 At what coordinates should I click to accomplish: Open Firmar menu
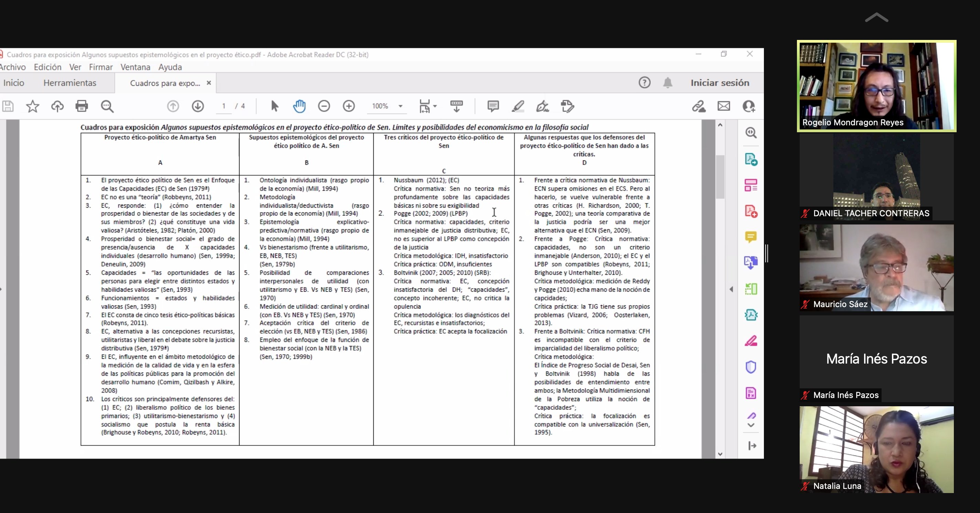coord(101,67)
